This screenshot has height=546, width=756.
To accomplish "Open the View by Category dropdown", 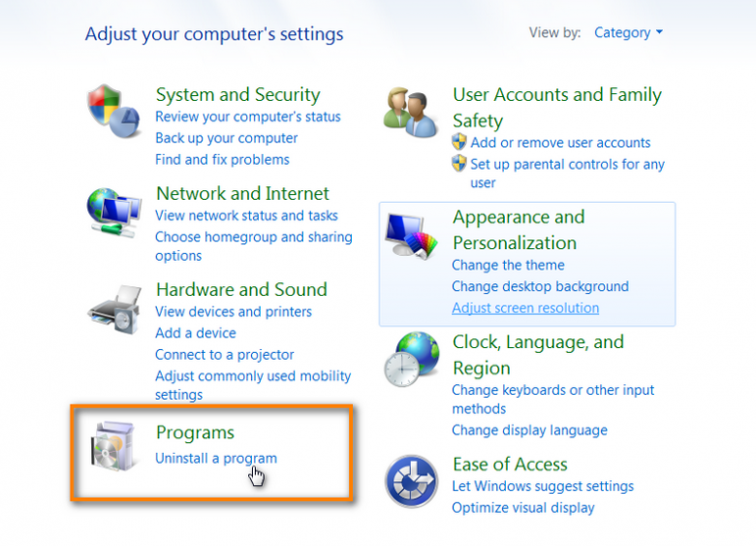I will coord(628,32).
